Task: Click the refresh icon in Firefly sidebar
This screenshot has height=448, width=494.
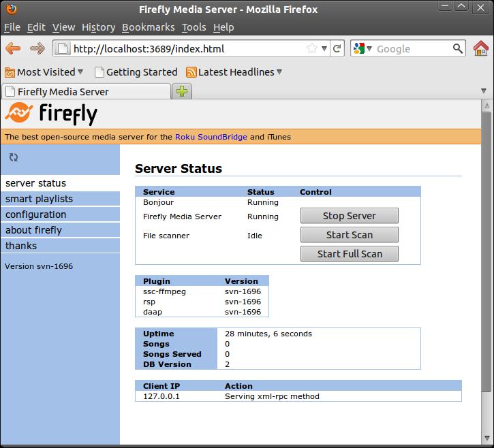Action: point(14,157)
